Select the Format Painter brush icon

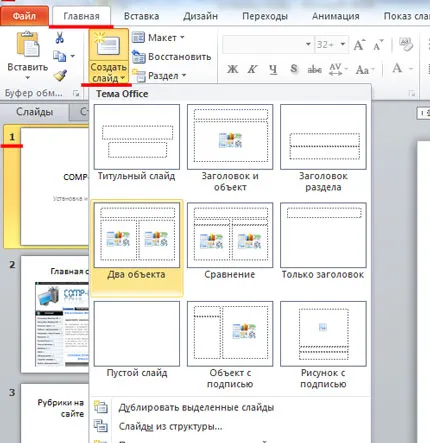click(60, 76)
